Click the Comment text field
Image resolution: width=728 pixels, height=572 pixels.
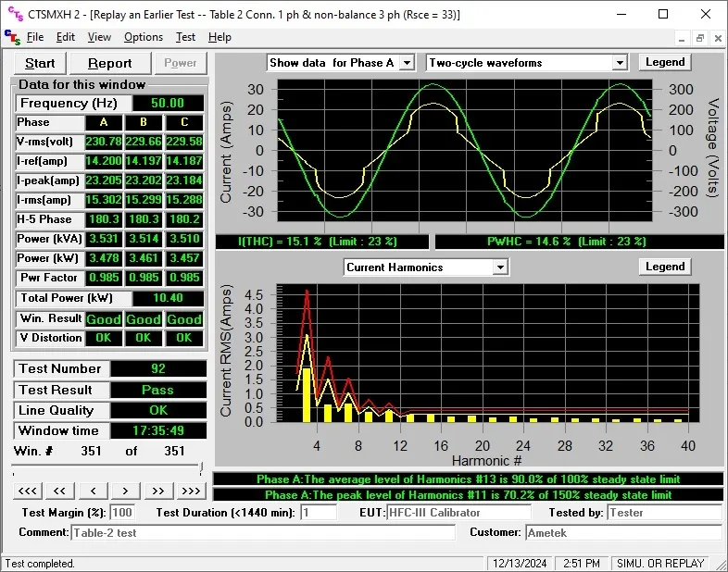click(x=263, y=533)
